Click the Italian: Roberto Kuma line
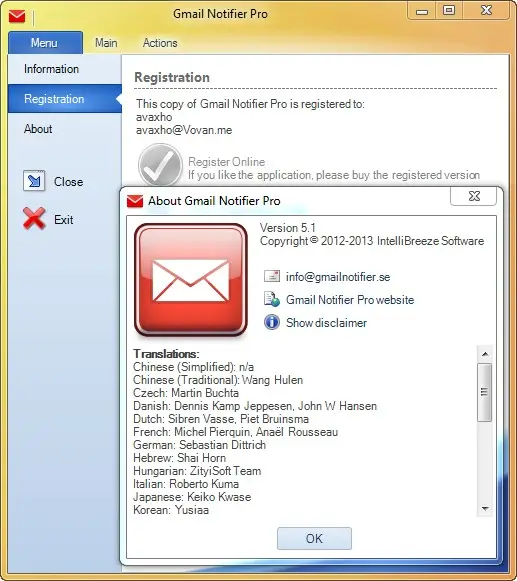Screen dimensions: 517x581 point(186,484)
